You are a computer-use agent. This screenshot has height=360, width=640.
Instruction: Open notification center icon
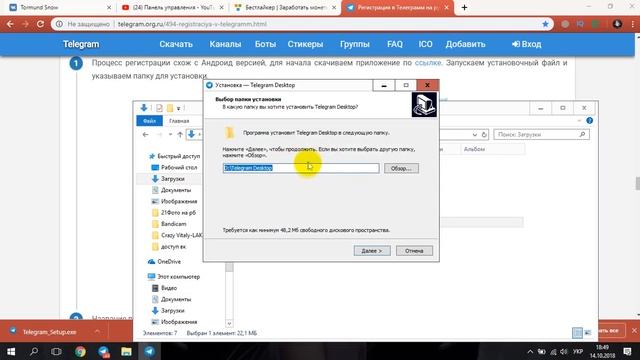coord(627,351)
